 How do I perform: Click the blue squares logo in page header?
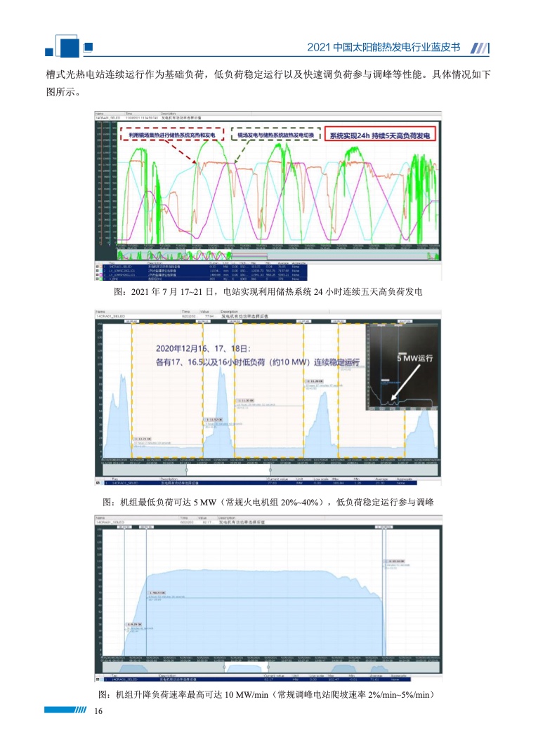68,47
